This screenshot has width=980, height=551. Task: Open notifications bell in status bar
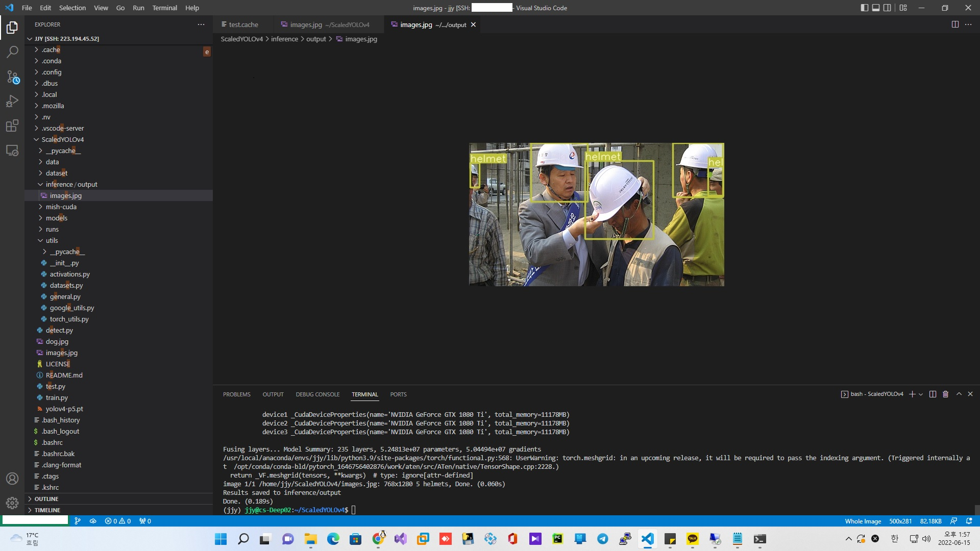coord(969,521)
